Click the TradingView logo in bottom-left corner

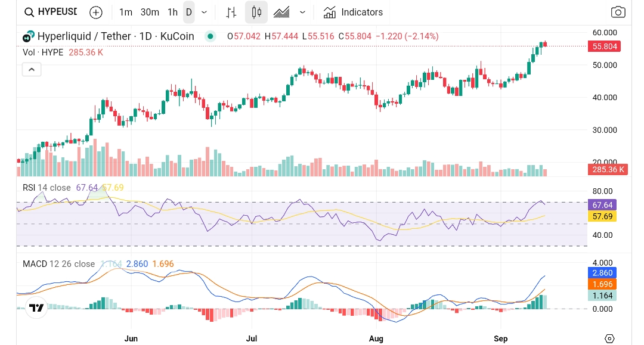click(36, 307)
